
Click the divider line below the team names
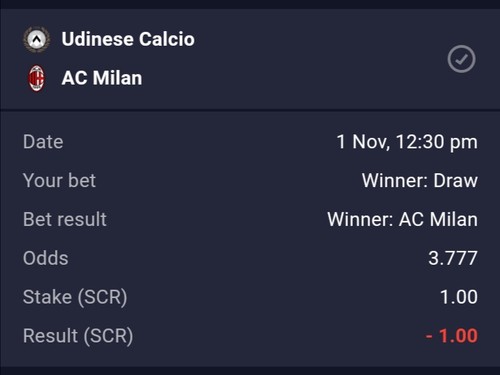click(x=250, y=110)
